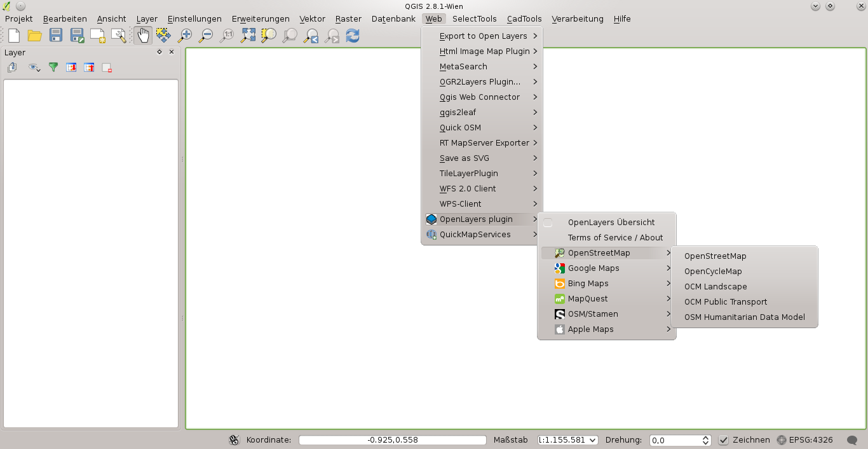Click the Zoom Last icon
The height and width of the screenshot is (449, 868).
click(311, 36)
